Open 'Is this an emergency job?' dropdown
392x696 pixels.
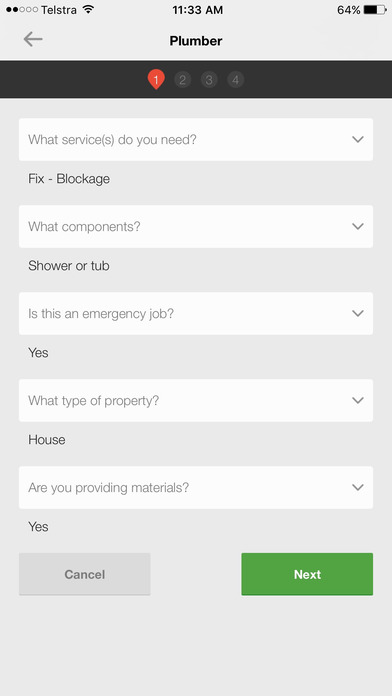click(x=196, y=313)
